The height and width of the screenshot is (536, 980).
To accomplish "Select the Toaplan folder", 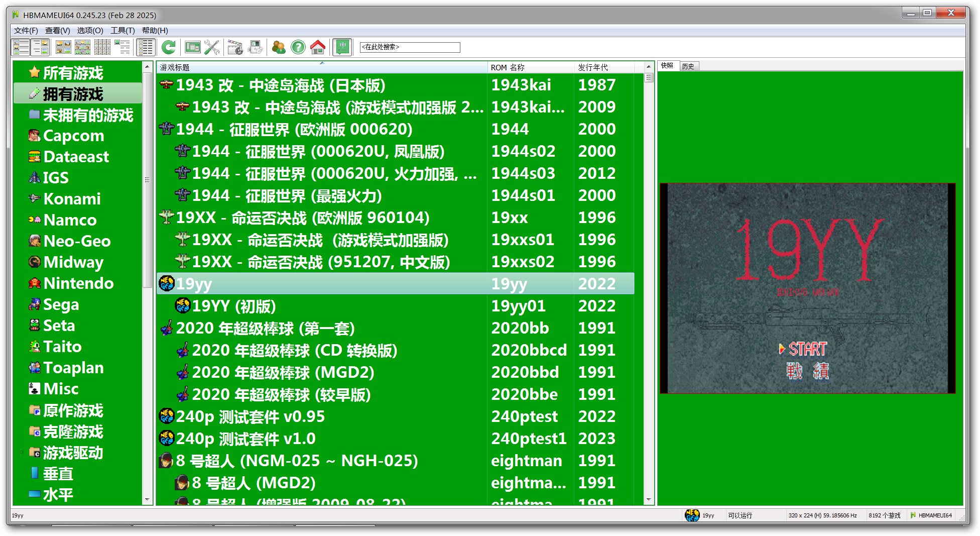I will pos(73,368).
